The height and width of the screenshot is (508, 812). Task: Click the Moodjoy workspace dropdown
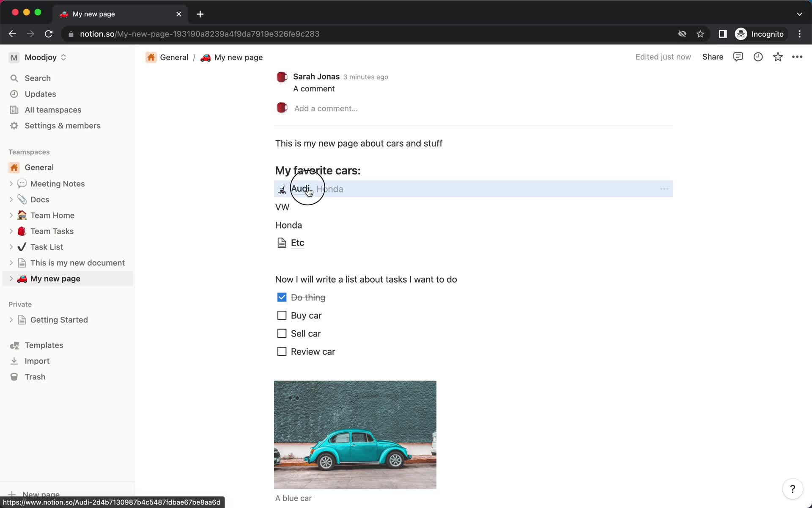pyautogui.click(x=63, y=57)
